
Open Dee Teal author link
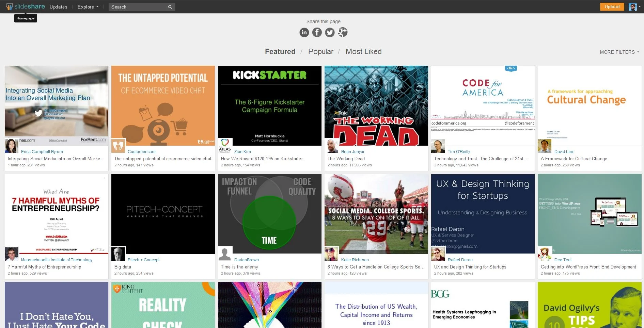pyautogui.click(x=563, y=260)
